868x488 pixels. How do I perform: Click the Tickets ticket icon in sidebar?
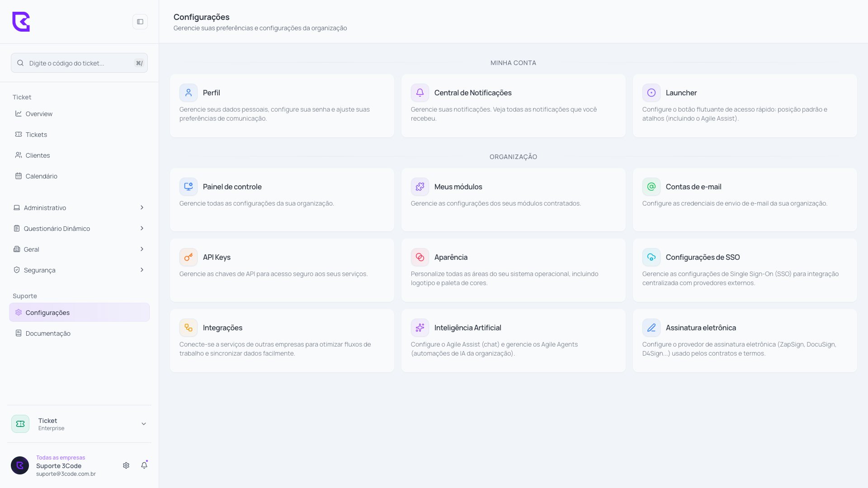click(19, 134)
